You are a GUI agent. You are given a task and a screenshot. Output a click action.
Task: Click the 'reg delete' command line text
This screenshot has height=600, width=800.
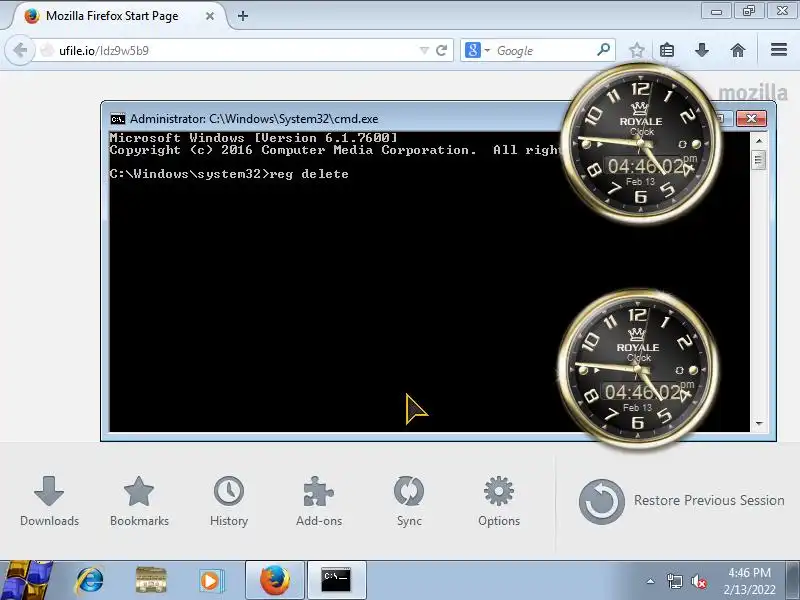[x=309, y=174]
